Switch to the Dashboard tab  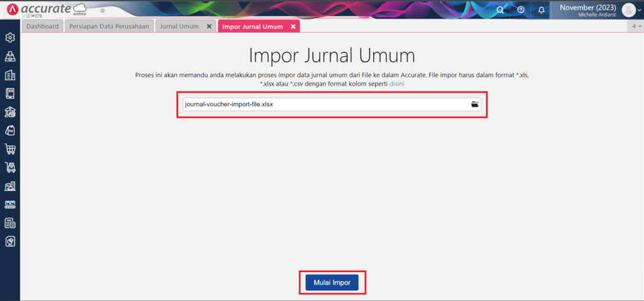[43, 26]
